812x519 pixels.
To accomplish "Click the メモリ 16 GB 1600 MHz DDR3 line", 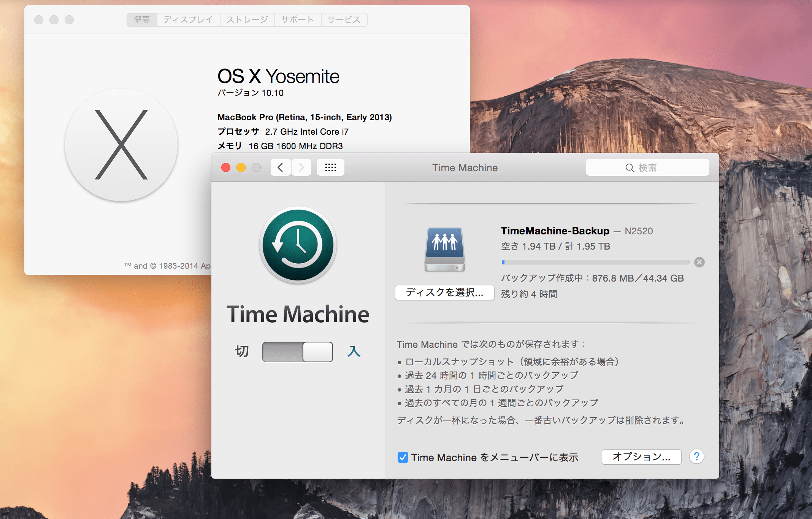I will pos(280,146).
